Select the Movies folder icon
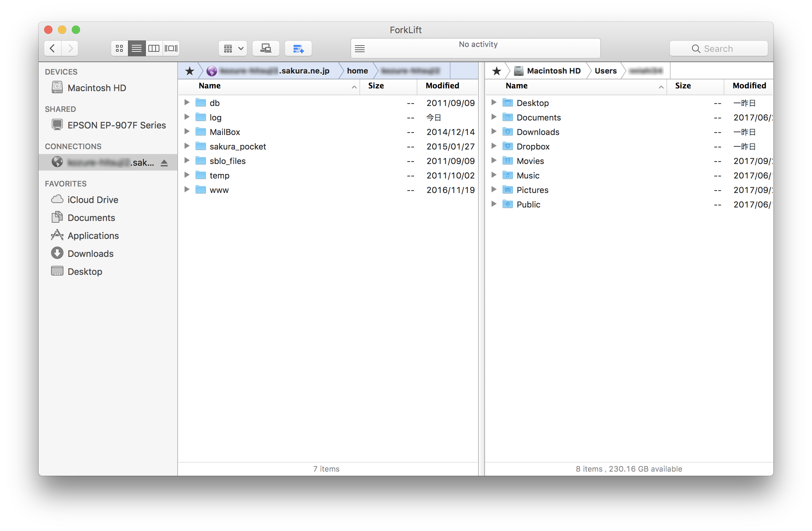The height and width of the screenshot is (531, 812). click(x=508, y=161)
